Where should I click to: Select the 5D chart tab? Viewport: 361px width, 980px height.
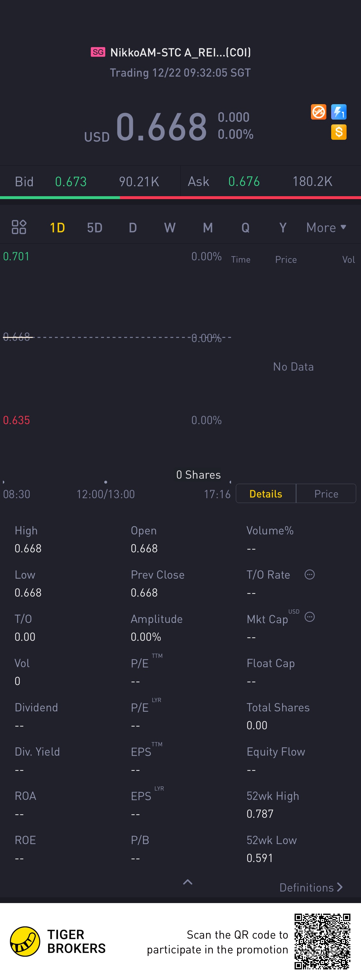[x=95, y=228]
